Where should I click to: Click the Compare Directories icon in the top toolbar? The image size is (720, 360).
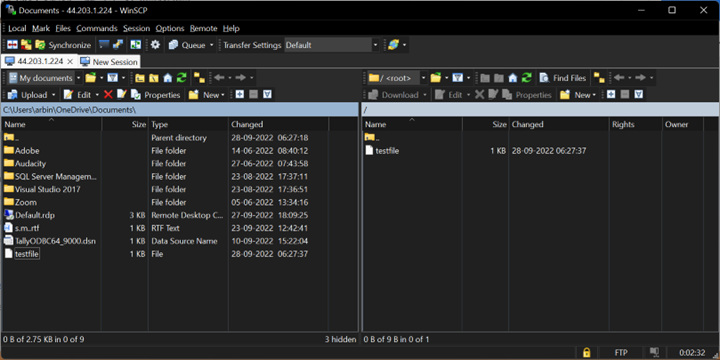pyautogui.click(x=12, y=45)
